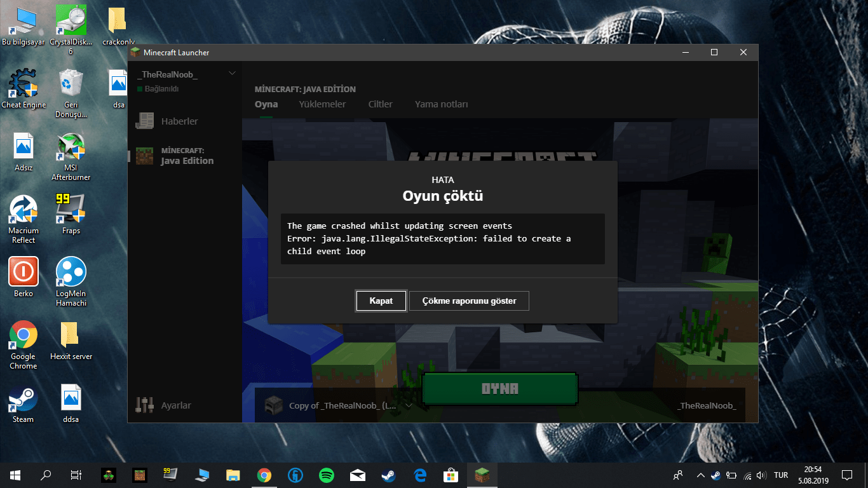
Task: Expand the Copy of _TheRealNoob_ profile selector
Action: click(409, 405)
